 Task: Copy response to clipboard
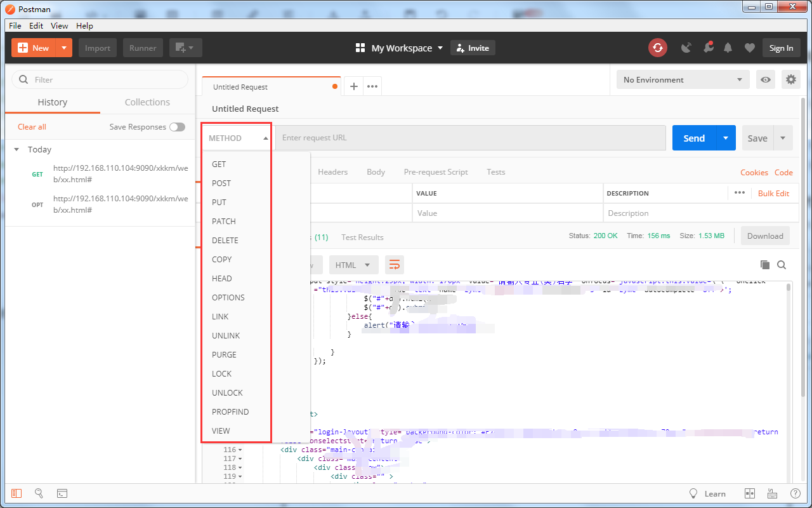tap(765, 265)
